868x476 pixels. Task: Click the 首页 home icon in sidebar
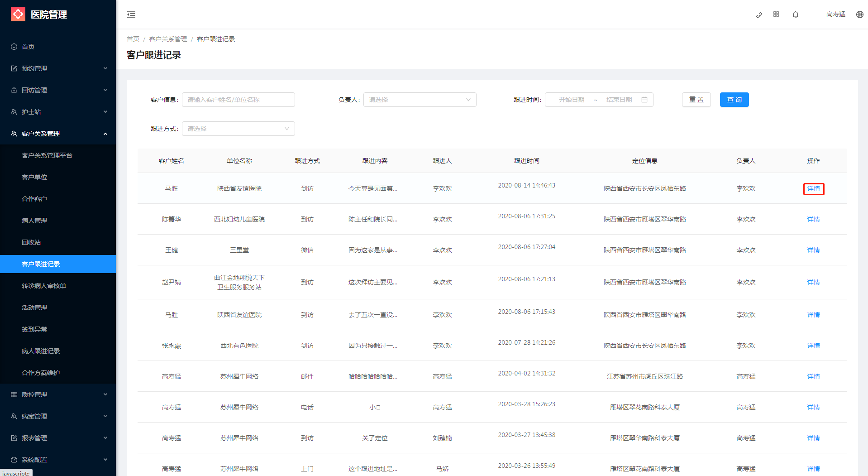(14, 47)
